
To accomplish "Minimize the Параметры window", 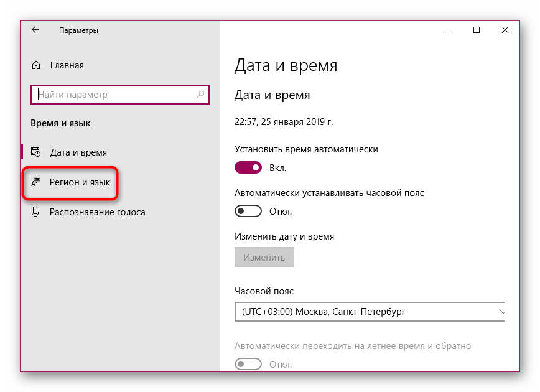I will coord(447,30).
